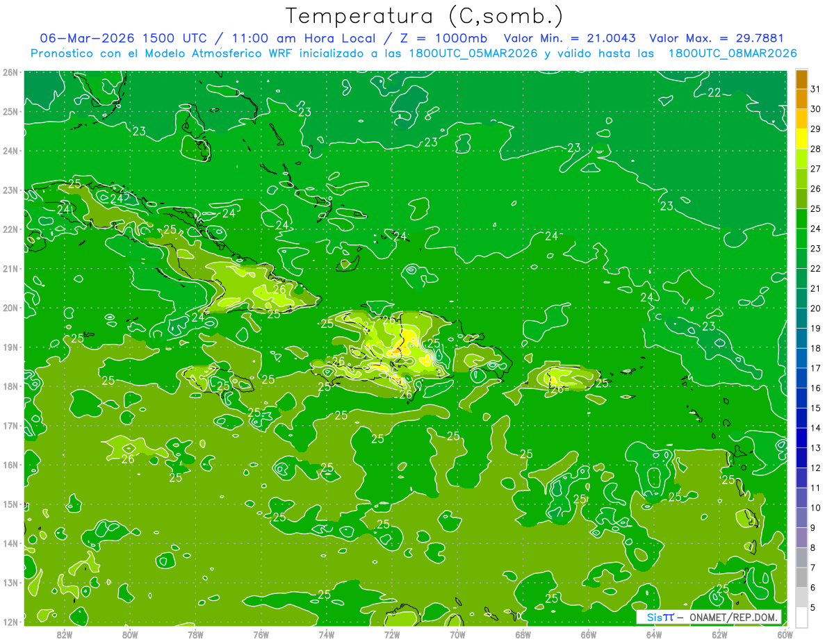Click the 78W longitude axis label
834x644 pixels.
195,634
